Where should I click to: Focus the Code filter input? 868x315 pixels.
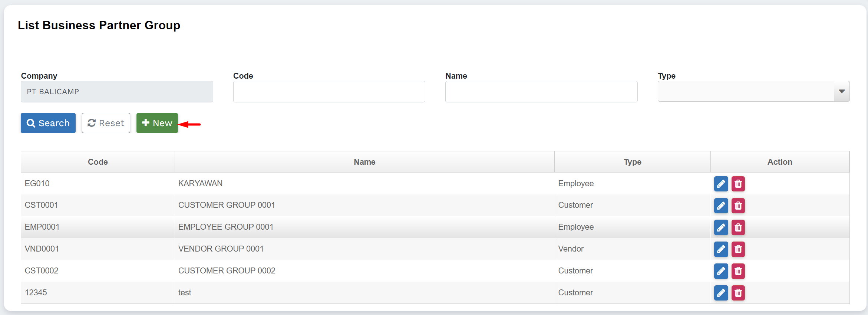[329, 92]
